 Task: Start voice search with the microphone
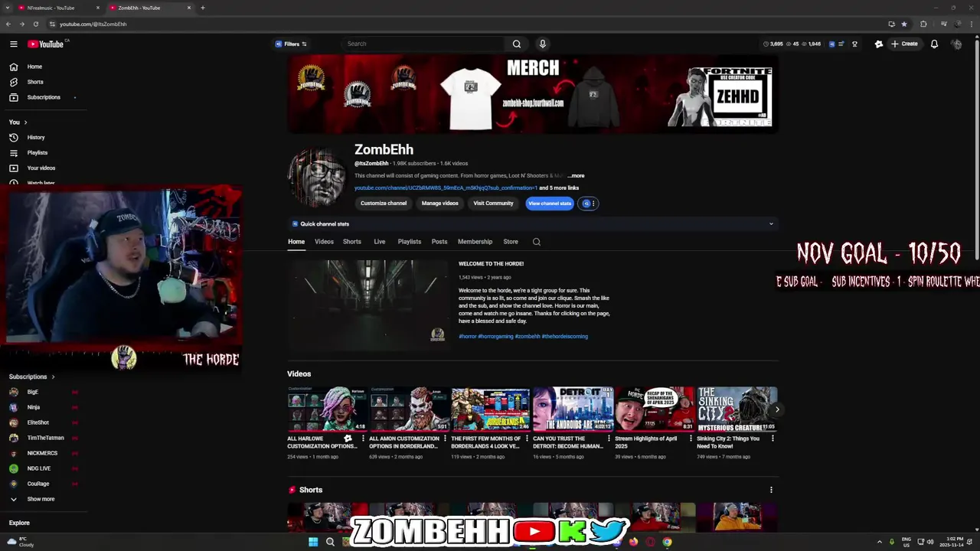(542, 44)
